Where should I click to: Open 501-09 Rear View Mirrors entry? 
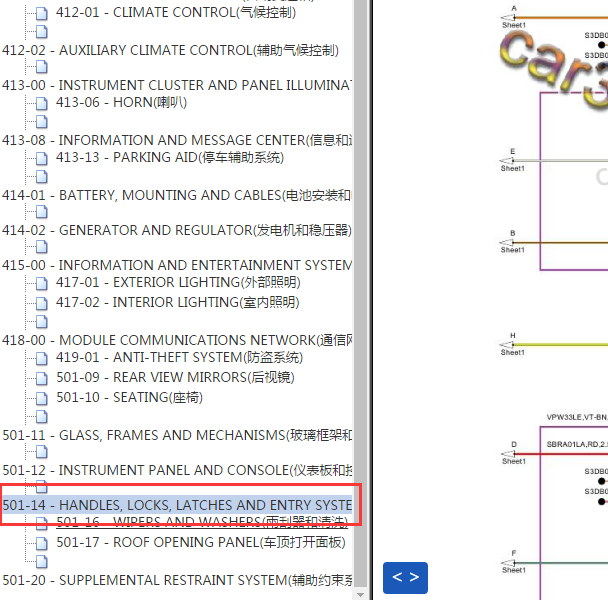(x=175, y=378)
